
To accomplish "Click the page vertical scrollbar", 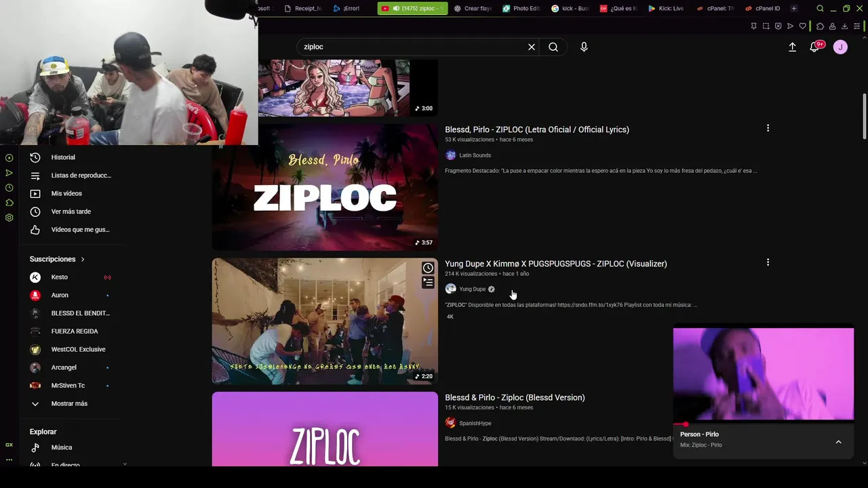I will (864, 115).
